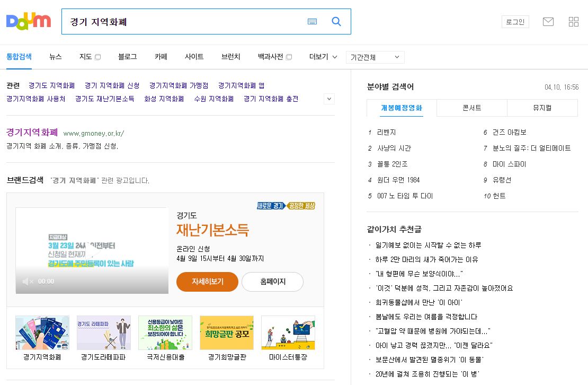Click the 로그인 button
Image resolution: width=588 pixels, height=385 pixels.
(515, 22)
